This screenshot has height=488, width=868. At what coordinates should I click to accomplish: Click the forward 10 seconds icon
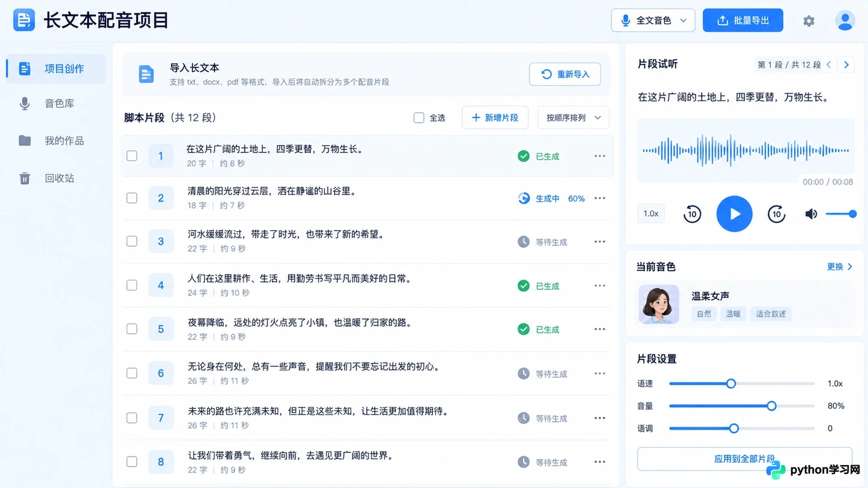pyautogui.click(x=776, y=214)
